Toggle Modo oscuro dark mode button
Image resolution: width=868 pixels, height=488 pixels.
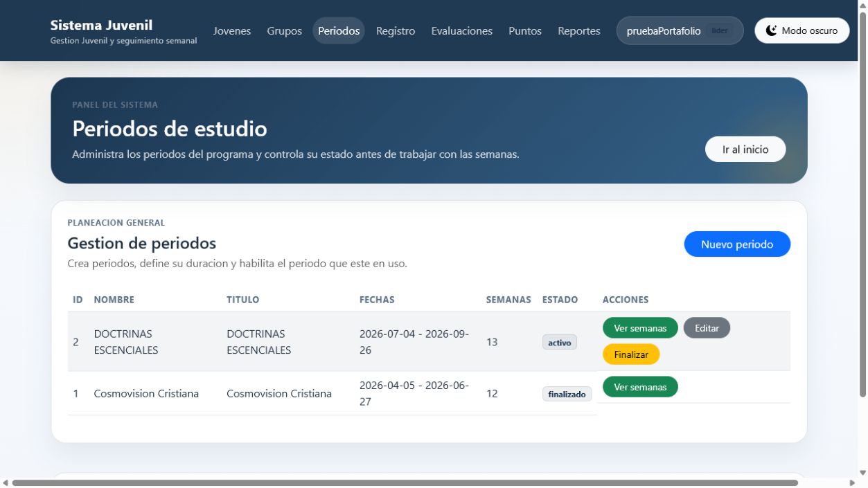(801, 30)
